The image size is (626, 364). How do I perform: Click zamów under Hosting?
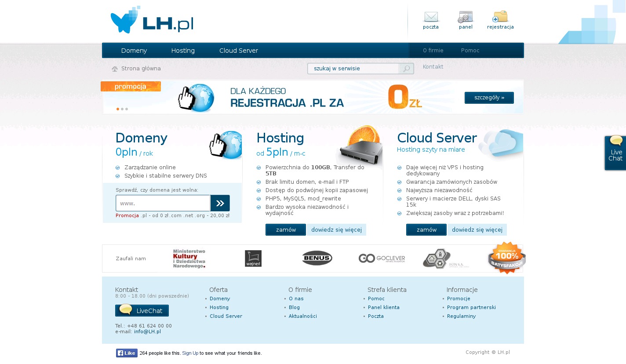(x=286, y=230)
